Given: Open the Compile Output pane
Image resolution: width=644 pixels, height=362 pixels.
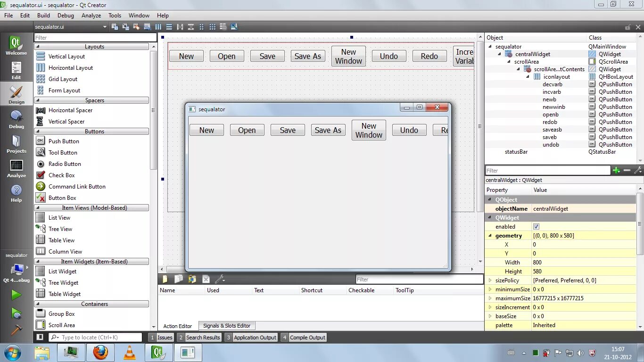Looking at the screenshot, I should (304, 337).
